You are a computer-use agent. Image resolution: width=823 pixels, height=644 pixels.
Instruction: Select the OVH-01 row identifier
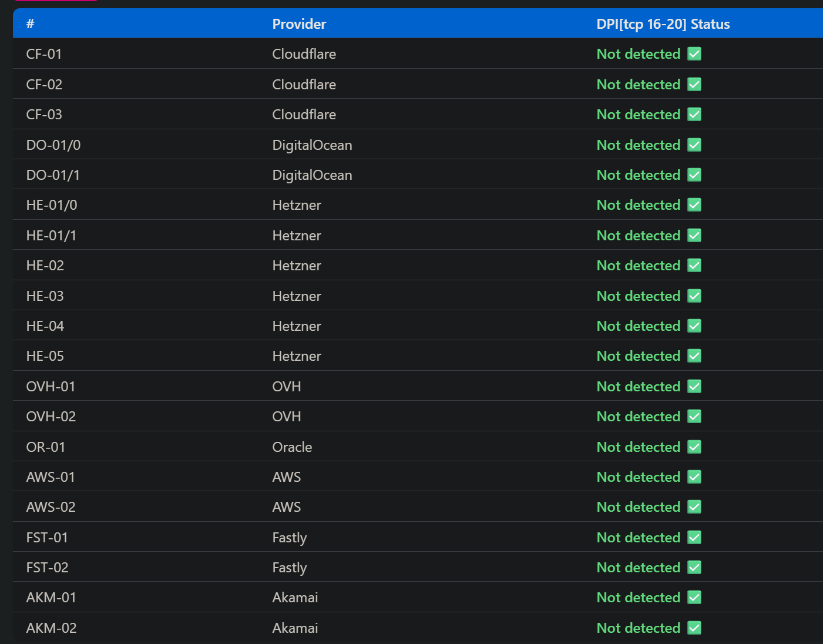pyautogui.click(x=51, y=386)
